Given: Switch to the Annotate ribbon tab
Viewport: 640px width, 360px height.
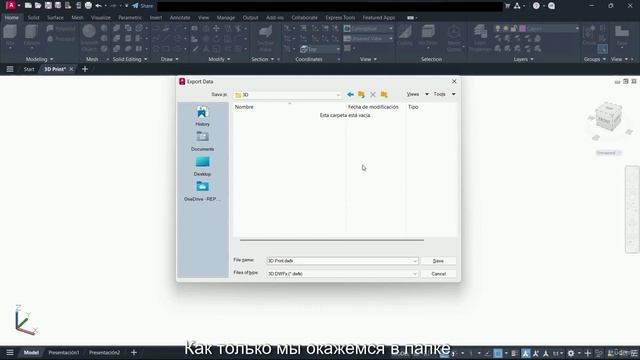Looking at the screenshot, I should pos(180,18).
